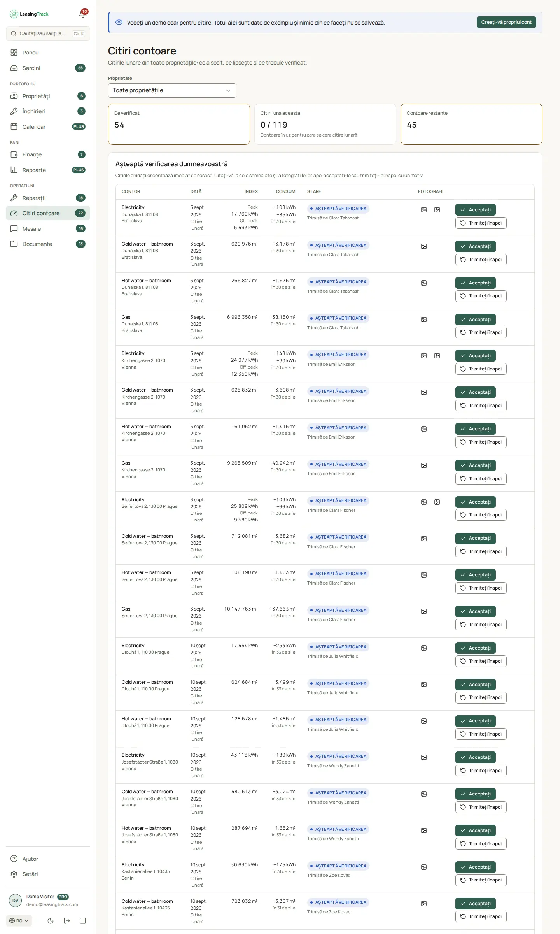View photo for Electricity reading at Dlouhá

(424, 648)
